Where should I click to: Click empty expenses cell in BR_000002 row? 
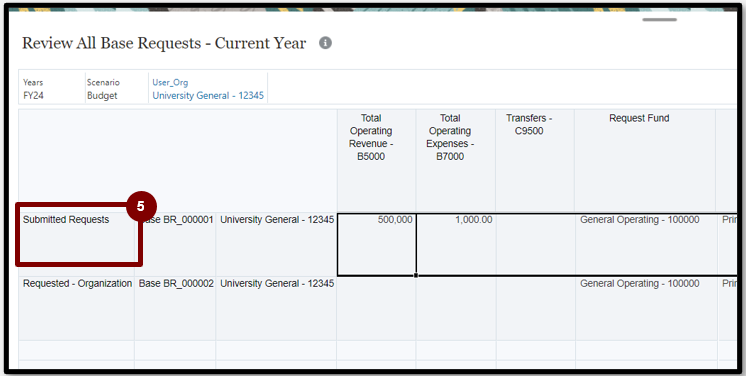[456, 308]
